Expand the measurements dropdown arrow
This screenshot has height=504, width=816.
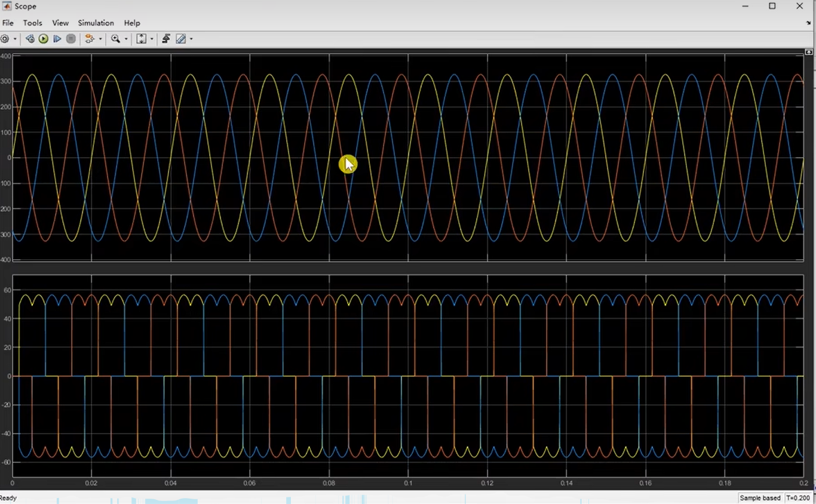click(x=191, y=39)
